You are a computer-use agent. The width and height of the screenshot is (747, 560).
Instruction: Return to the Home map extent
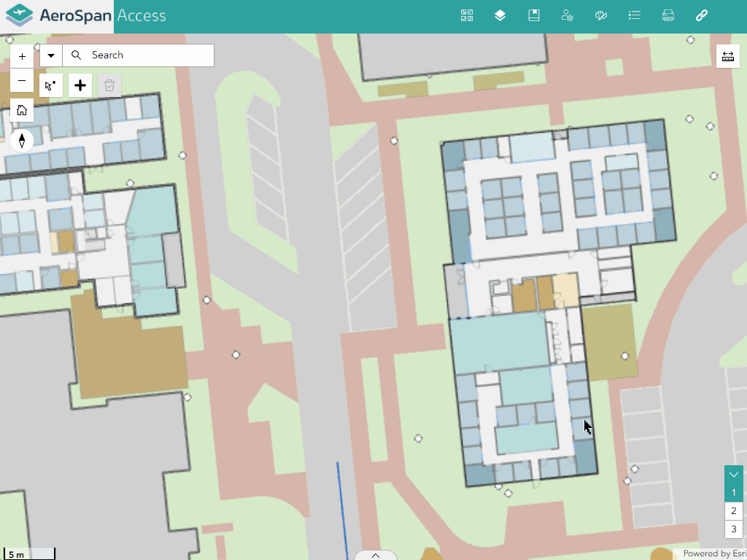pyautogui.click(x=22, y=111)
